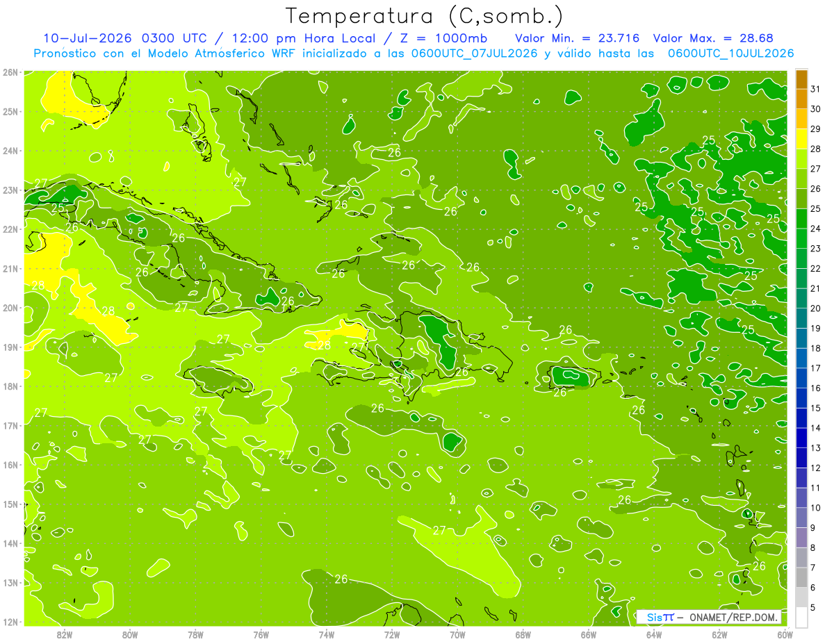834x644 pixels.
Task: Click the legend value "31"
Action: pyautogui.click(x=816, y=89)
